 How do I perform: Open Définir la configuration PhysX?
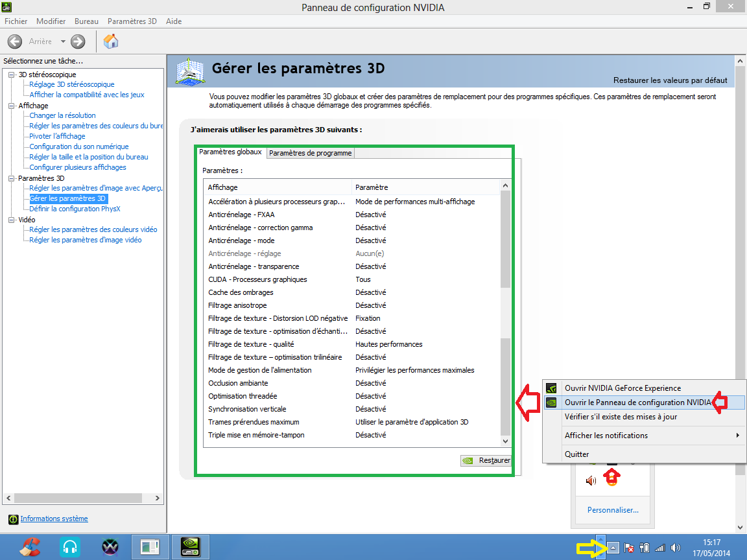pyautogui.click(x=75, y=209)
